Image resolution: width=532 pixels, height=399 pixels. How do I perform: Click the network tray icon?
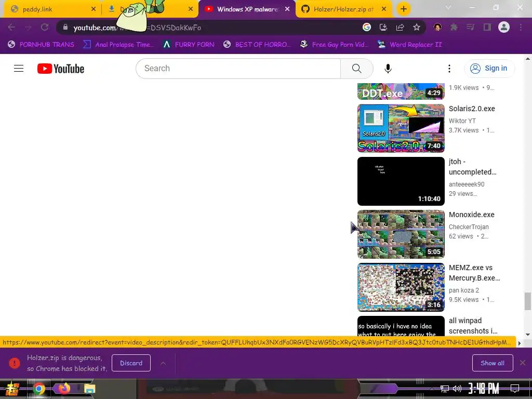click(x=445, y=389)
